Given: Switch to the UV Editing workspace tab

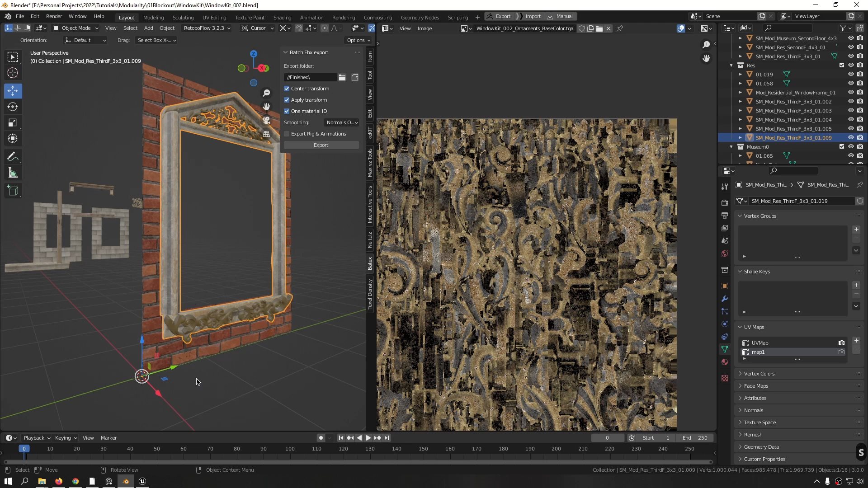Looking at the screenshot, I should click(214, 18).
